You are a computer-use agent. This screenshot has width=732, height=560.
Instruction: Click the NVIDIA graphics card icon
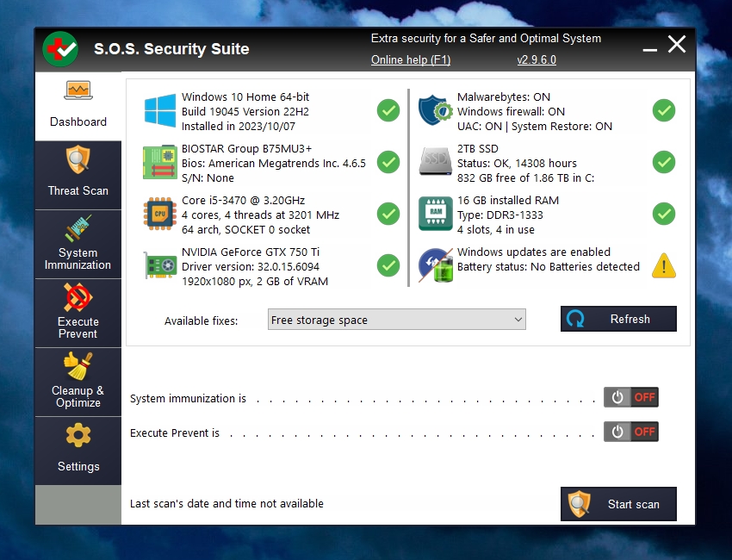tap(159, 265)
